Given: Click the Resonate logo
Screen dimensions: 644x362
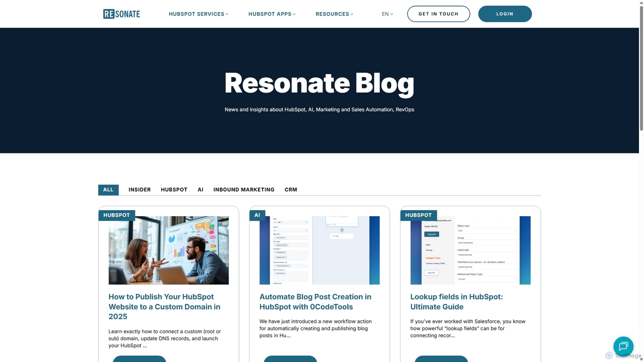Looking at the screenshot, I should coord(122,14).
